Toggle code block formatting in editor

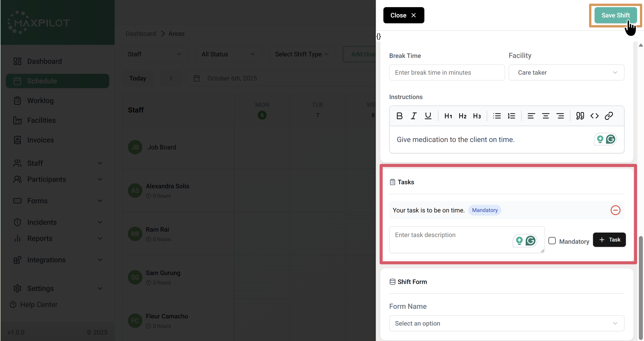[595, 116]
